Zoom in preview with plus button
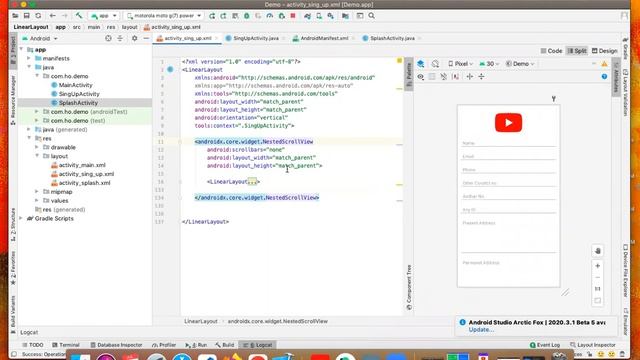Viewport: 640px width, 360px height. point(598,266)
